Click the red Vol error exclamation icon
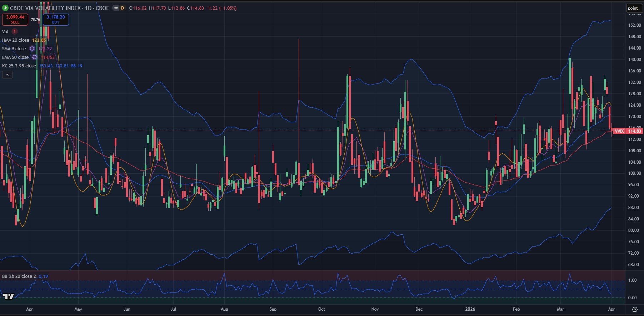Viewport: 644px width, 316px height. (x=15, y=31)
